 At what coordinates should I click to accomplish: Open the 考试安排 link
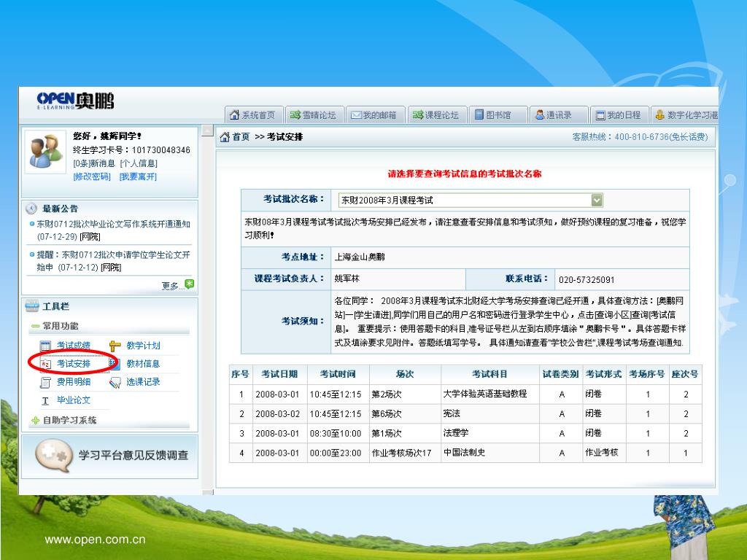pyautogui.click(x=74, y=363)
